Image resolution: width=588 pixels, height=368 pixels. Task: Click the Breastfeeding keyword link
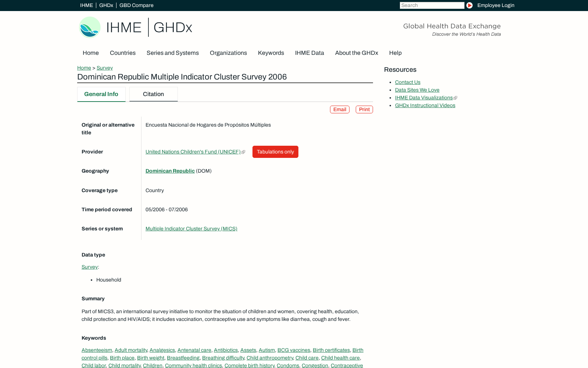(x=183, y=358)
